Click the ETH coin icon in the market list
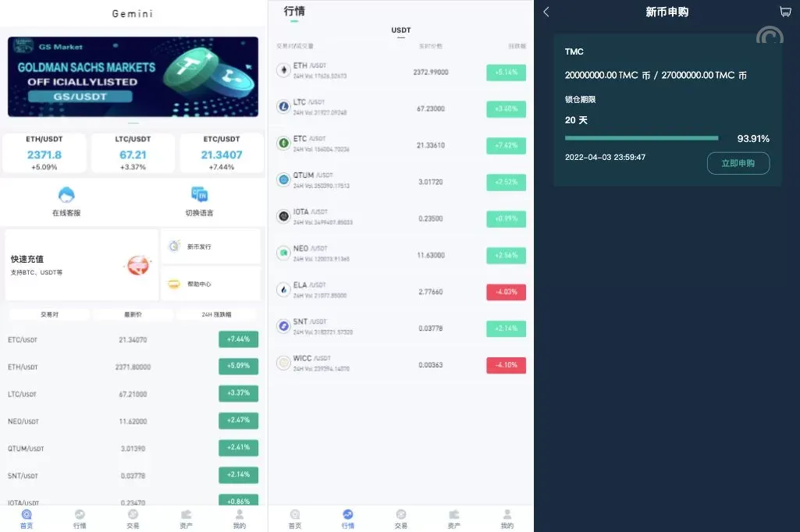 283,70
